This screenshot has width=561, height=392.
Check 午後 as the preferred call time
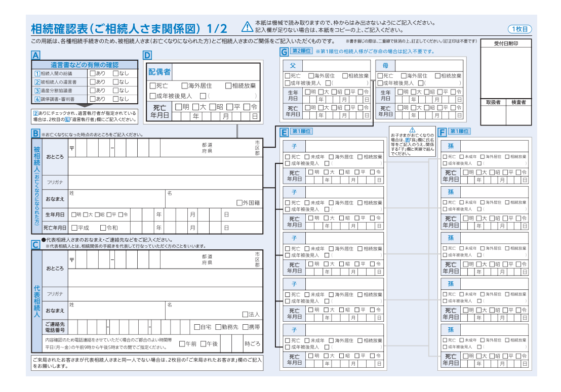203,344
